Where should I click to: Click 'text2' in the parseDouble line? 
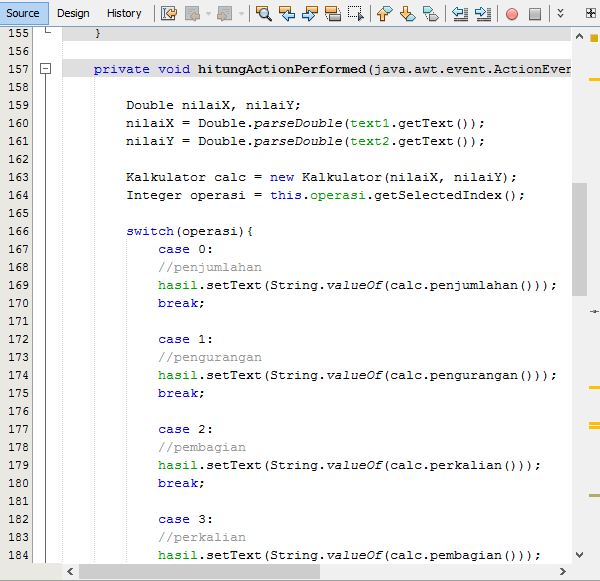pos(370,141)
